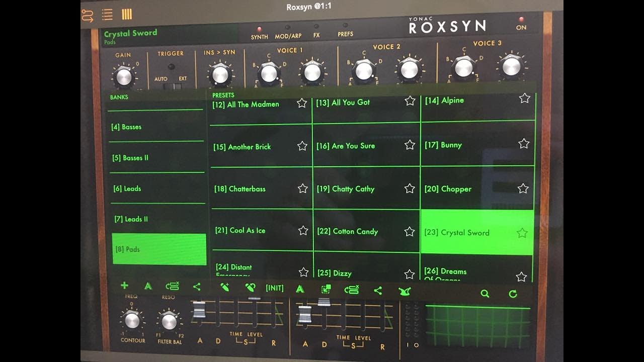Load preset [16] Are You Sure
The width and height of the screenshot is (644, 362).
[x=366, y=145]
